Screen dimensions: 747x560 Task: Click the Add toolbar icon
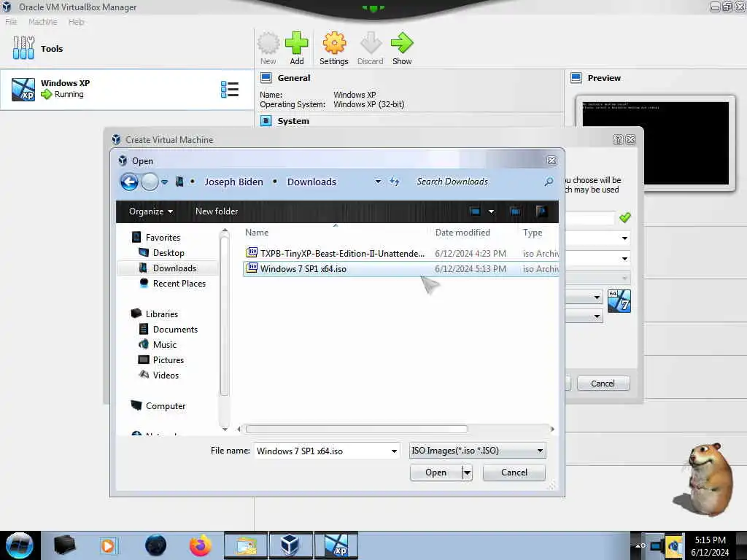tap(296, 43)
